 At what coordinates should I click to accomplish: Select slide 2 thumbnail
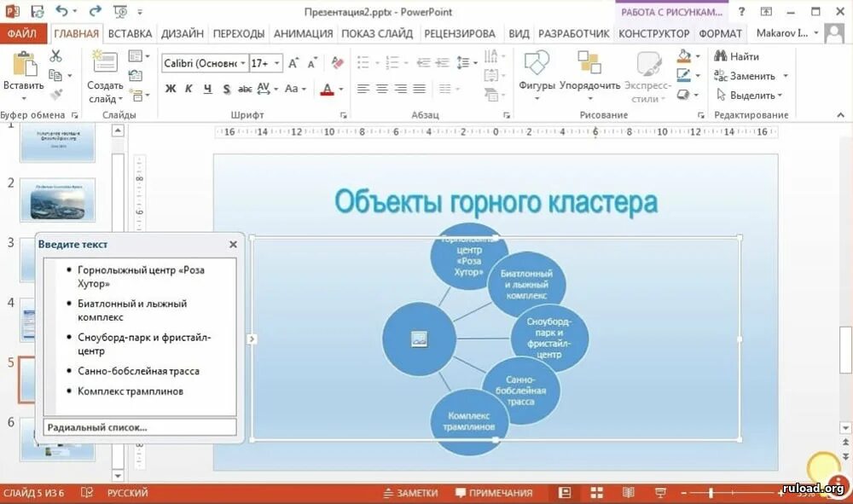(57, 200)
